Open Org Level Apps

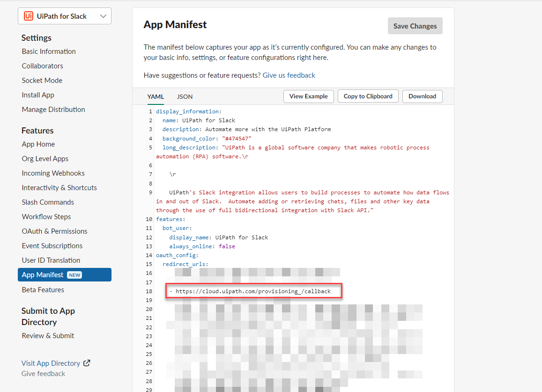click(x=45, y=159)
